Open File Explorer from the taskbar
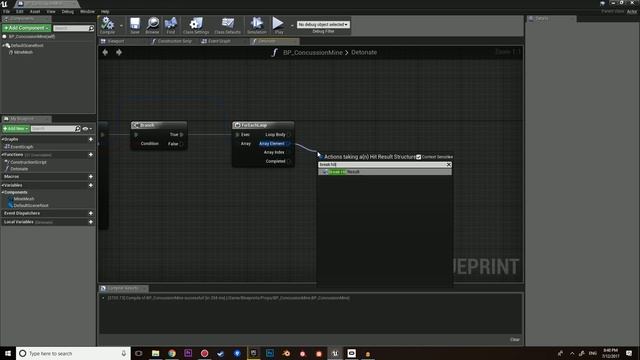The image size is (640, 360). [156, 353]
